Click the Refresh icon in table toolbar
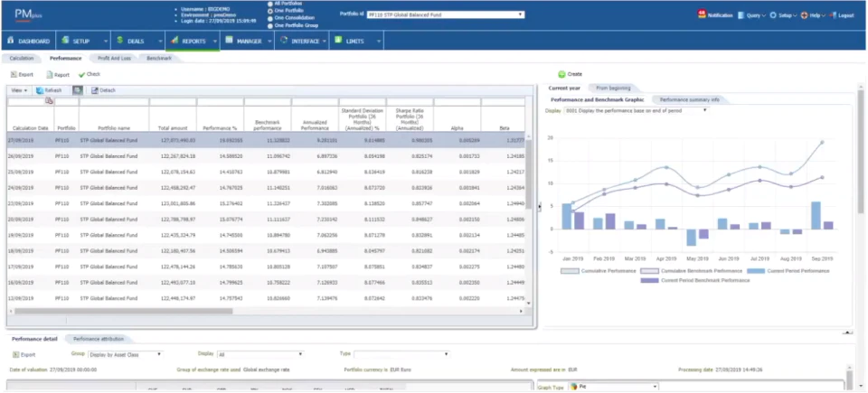This screenshot has width=868, height=393. [39, 90]
